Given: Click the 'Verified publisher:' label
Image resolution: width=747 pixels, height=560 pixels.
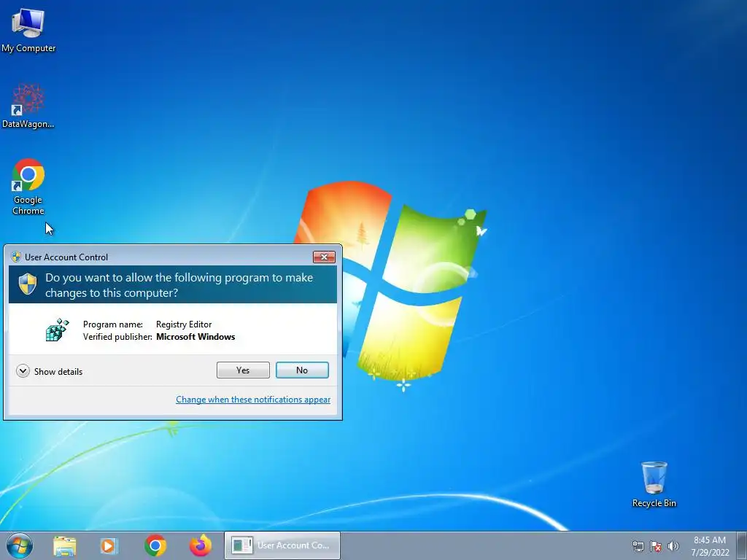Looking at the screenshot, I should tap(117, 337).
